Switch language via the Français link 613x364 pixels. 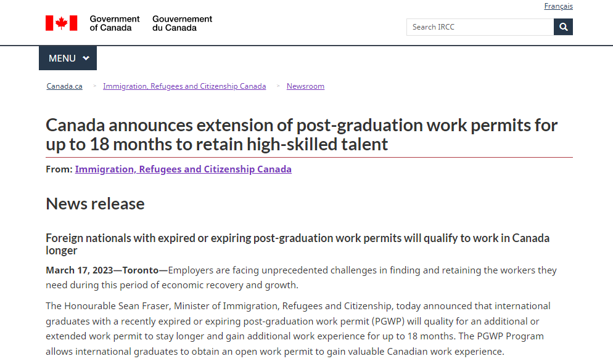coord(558,6)
